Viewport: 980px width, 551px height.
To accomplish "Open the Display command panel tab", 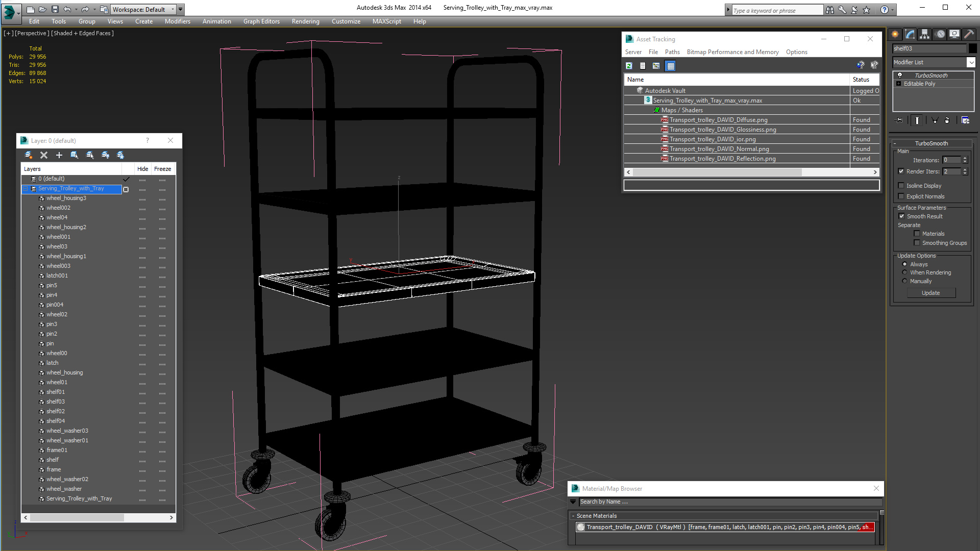I will tap(954, 34).
